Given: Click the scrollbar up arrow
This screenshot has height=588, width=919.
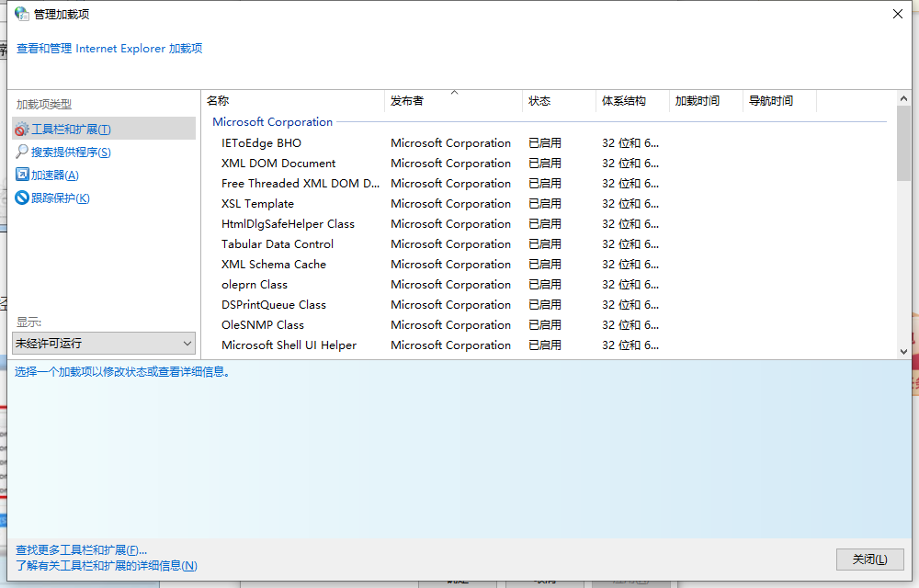Looking at the screenshot, I should click(x=904, y=97).
